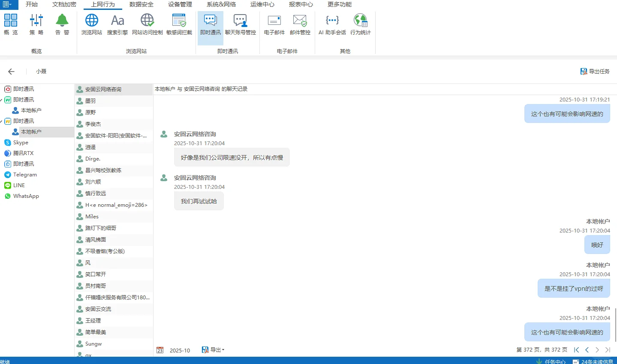The image size is (617, 364).
Task: Switch to the 上网行为 ribbon tab
Action: 103,4
